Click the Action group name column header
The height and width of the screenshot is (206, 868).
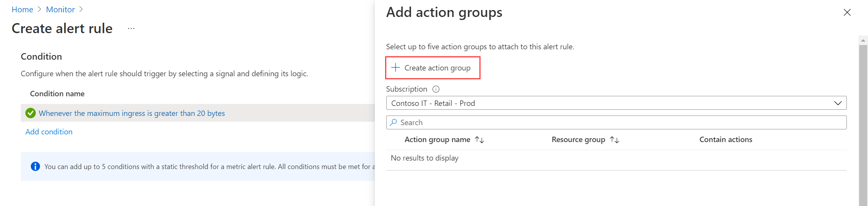point(437,140)
